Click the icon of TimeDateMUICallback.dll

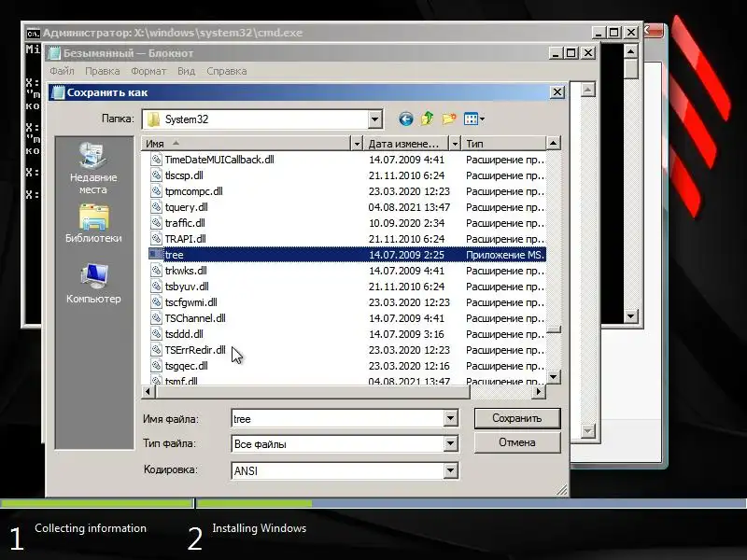[156, 160]
